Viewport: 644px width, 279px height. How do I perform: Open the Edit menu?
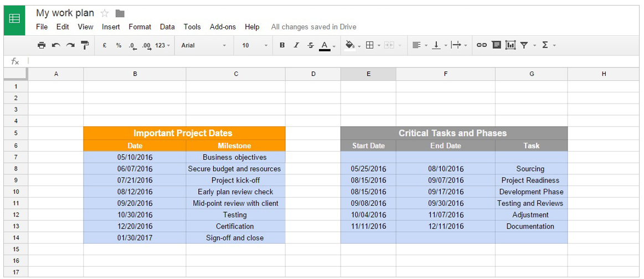[x=63, y=27]
